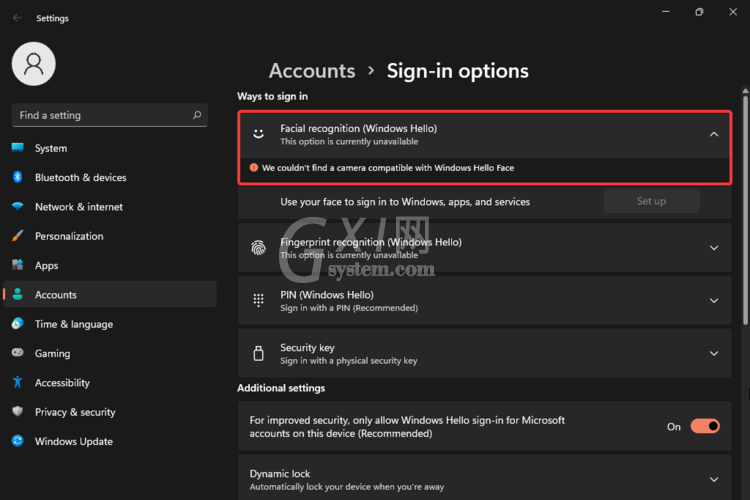Image resolution: width=750 pixels, height=500 pixels.
Task: Click 'Additional settings' heading
Action: [x=281, y=388]
